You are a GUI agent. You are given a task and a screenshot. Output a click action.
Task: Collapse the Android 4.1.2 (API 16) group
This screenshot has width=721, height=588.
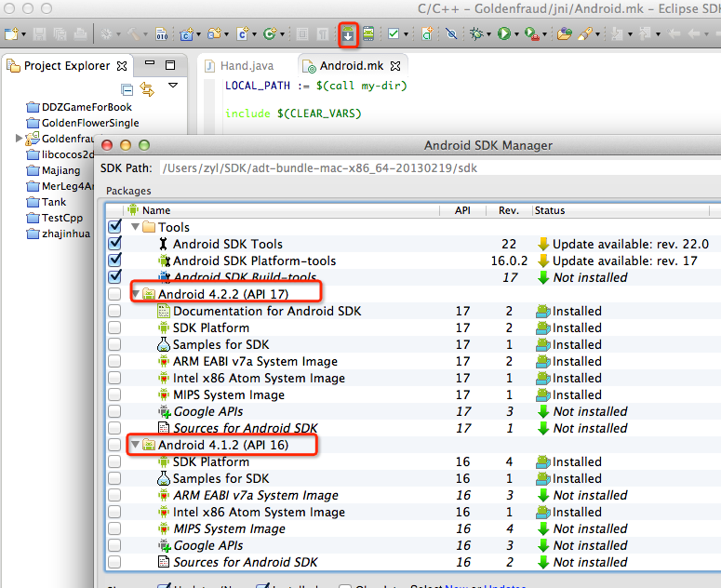(x=135, y=445)
